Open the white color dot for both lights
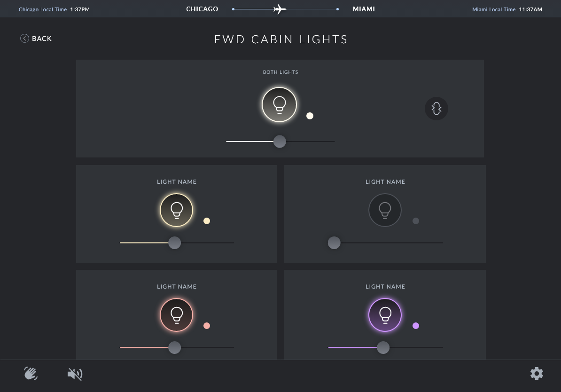The height and width of the screenshot is (392, 561). tap(310, 116)
